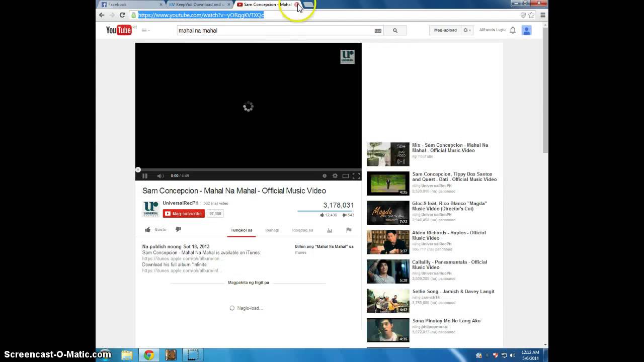
Task: Click the search magnifier button
Action: pos(395,30)
